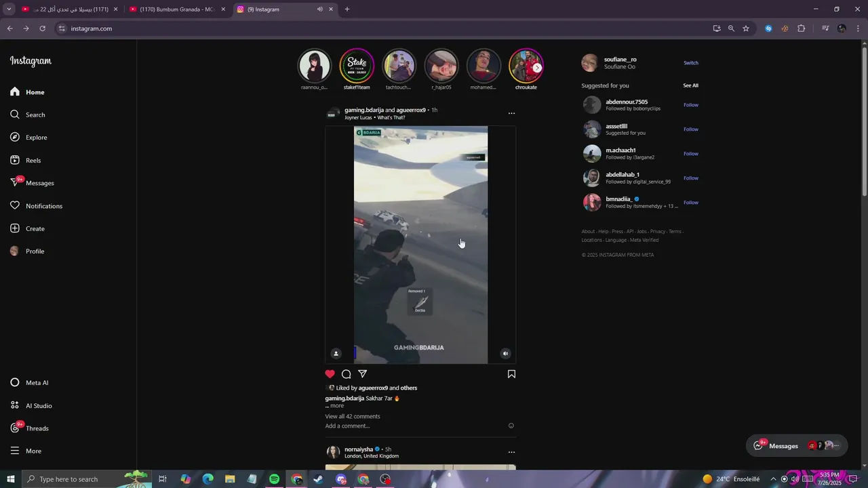This screenshot has height=488, width=868.
Task: Open Threads in the sidebar
Action: point(29,428)
